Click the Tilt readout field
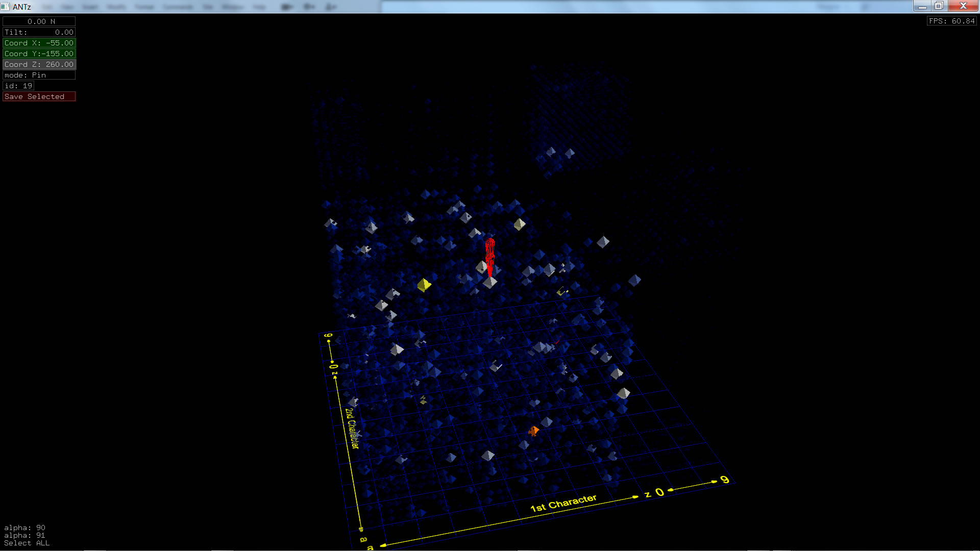 point(39,32)
